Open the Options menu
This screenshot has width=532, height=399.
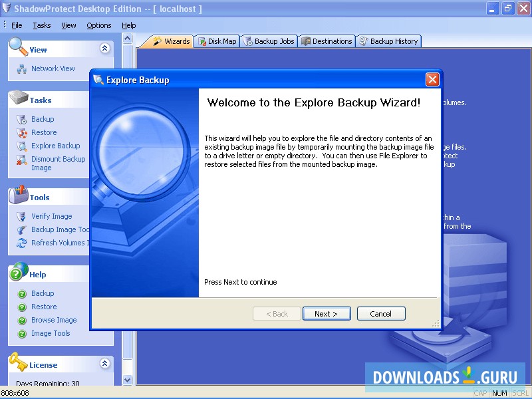(x=98, y=25)
